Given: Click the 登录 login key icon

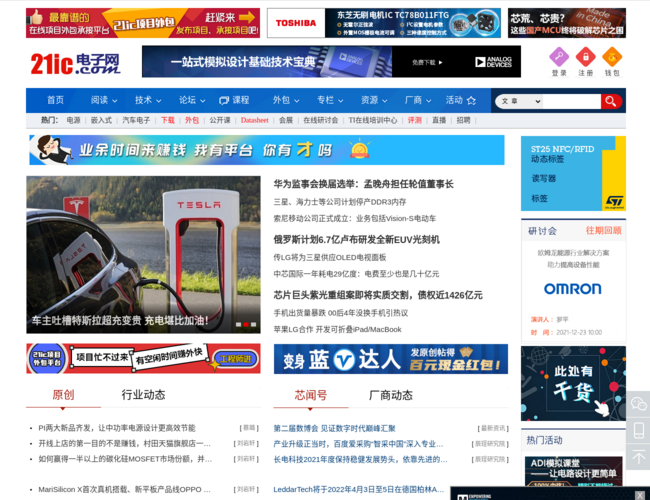Looking at the screenshot, I should pos(559,57).
